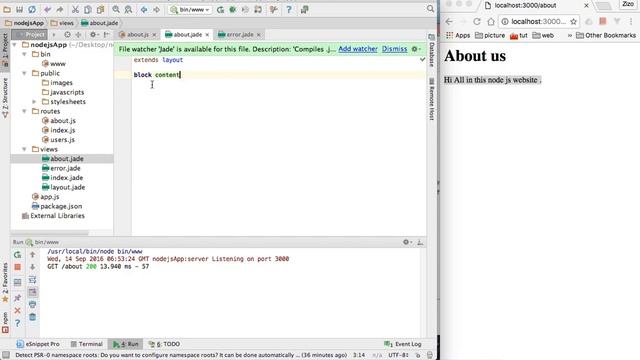Select www file in project tree
The height and width of the screenshot is (360, 640).
(53, 64)
